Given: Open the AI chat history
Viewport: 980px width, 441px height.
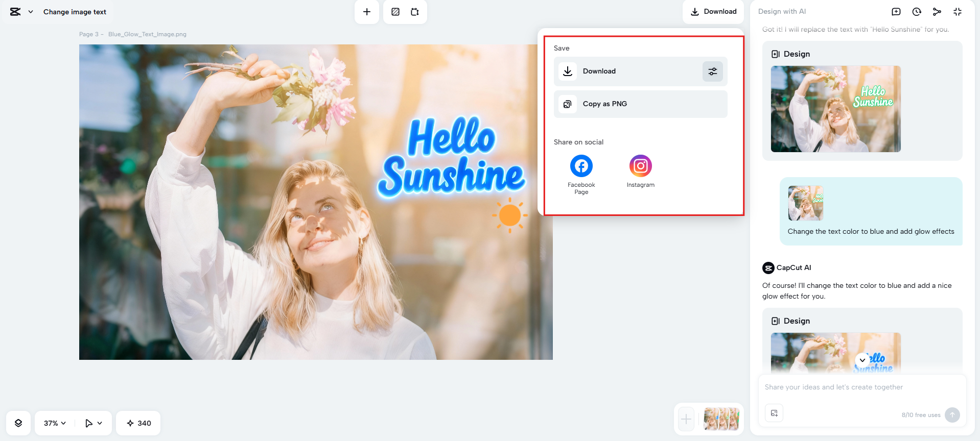Looking at the screenshot, I should (x=917, y=12).
